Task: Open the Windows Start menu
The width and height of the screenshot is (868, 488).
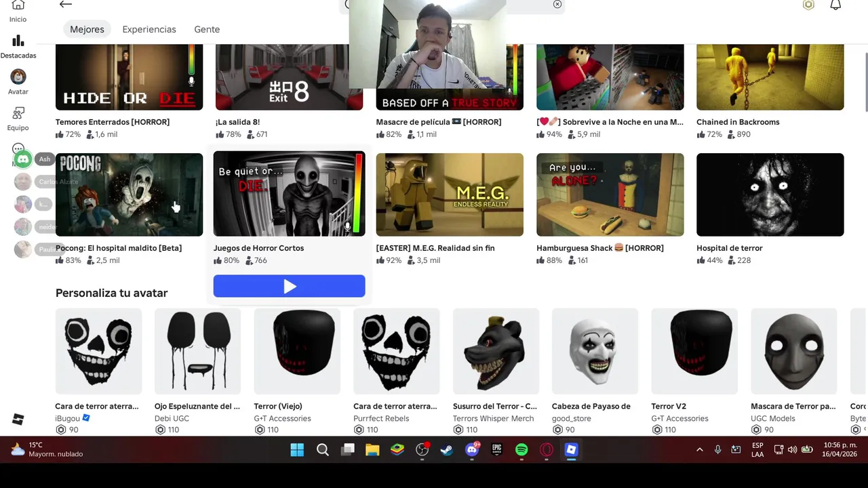Action: tap(297, 449)
